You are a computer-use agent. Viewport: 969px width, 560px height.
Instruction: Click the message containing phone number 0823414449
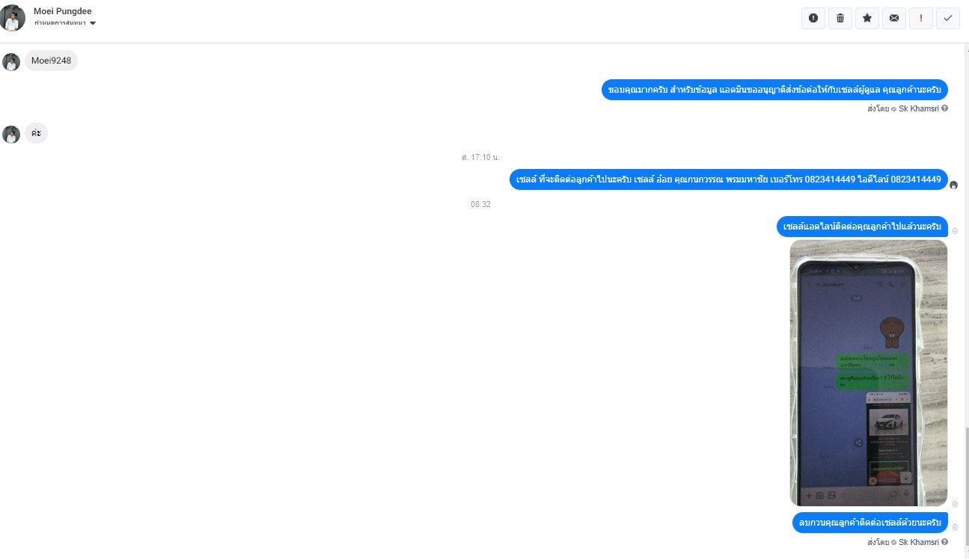728,179
